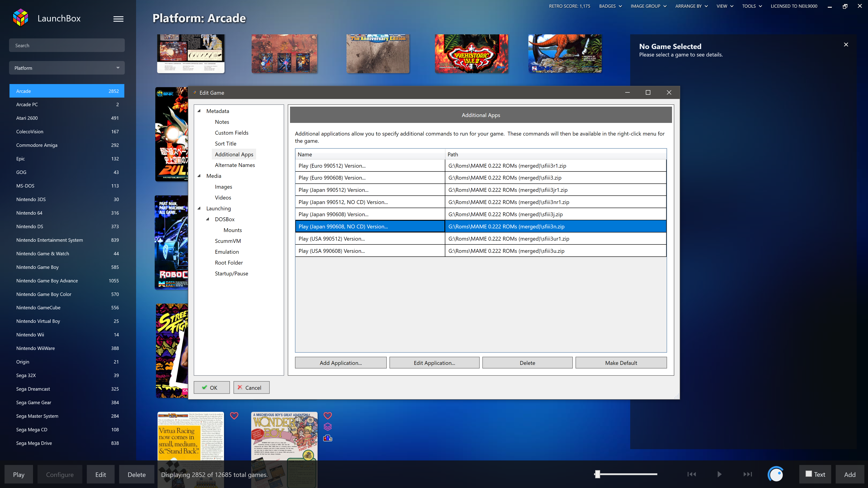The image size is (868, 488).
Task: Skip to next track in music controls
Action: tap(748, 474)
